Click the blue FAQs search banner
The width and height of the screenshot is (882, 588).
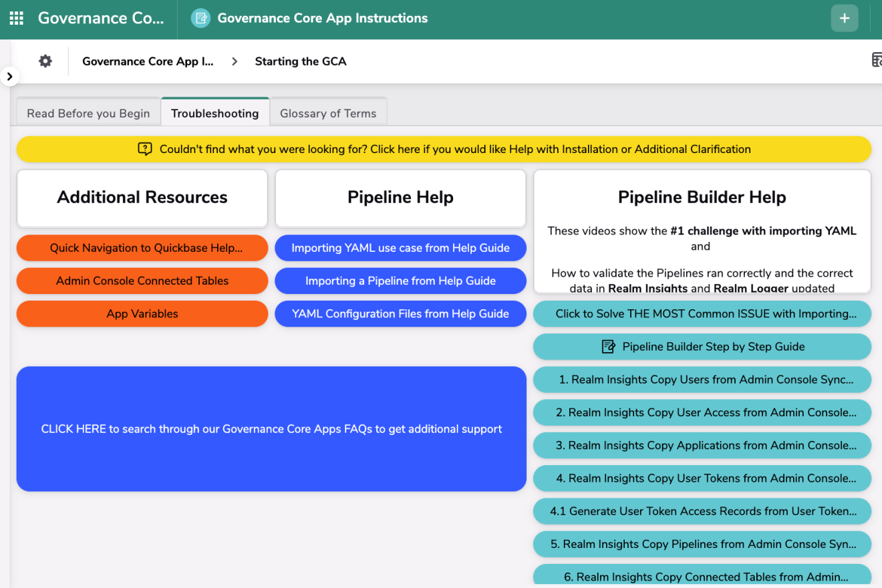click(x=271, y=429)
